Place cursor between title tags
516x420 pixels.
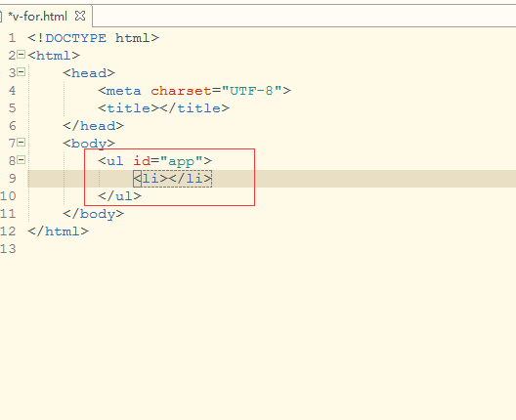point(159,108)
